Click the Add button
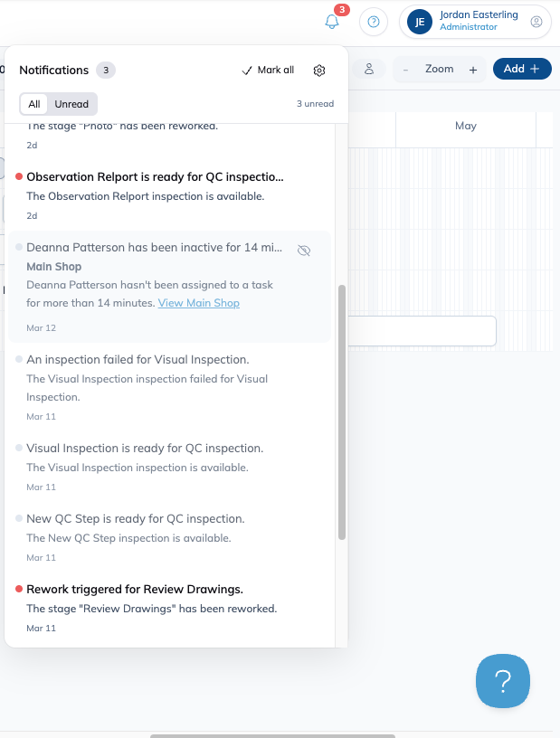This screenshot has width=560, height=738. click(x=522, y=69)
